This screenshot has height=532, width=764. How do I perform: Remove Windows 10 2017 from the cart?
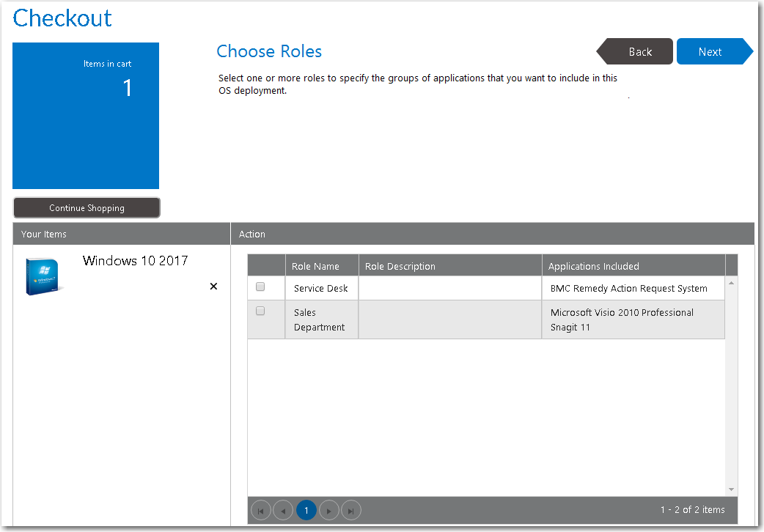pos(213,287)
